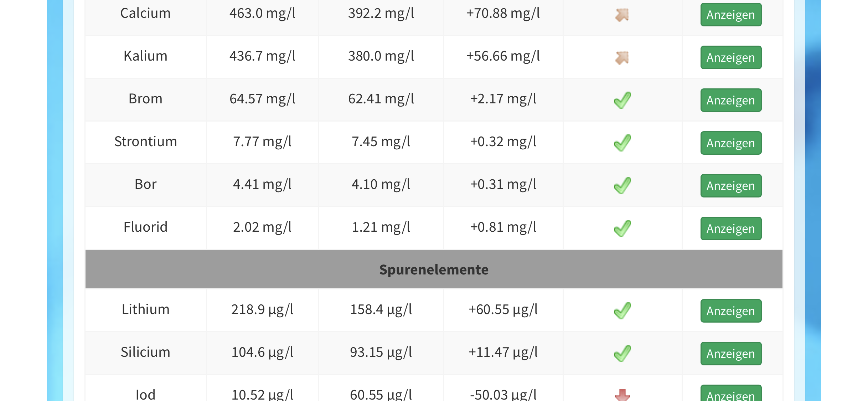Show details for Kalium via Anzeigen
Screen dimensions: 868x401
pyautogui.click(x=730, y=57)
